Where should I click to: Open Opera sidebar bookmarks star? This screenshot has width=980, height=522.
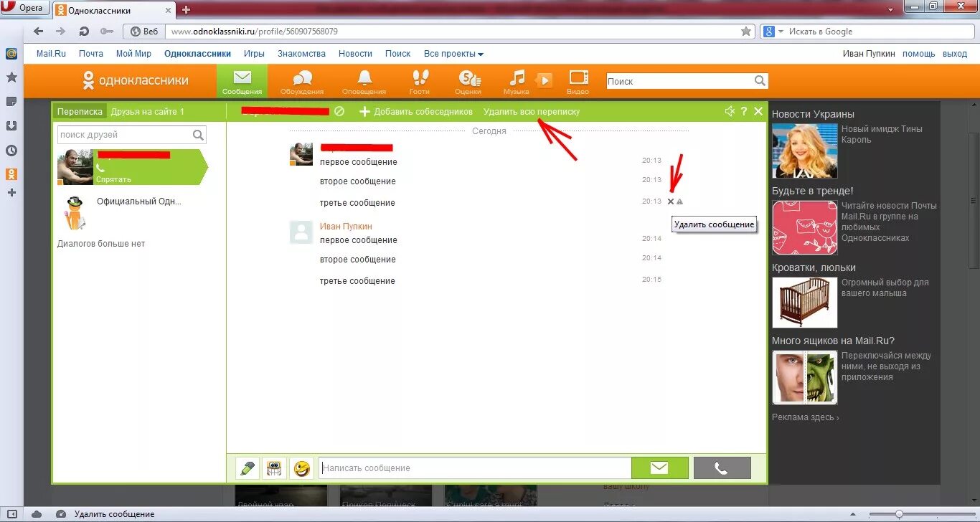[11, 77]
